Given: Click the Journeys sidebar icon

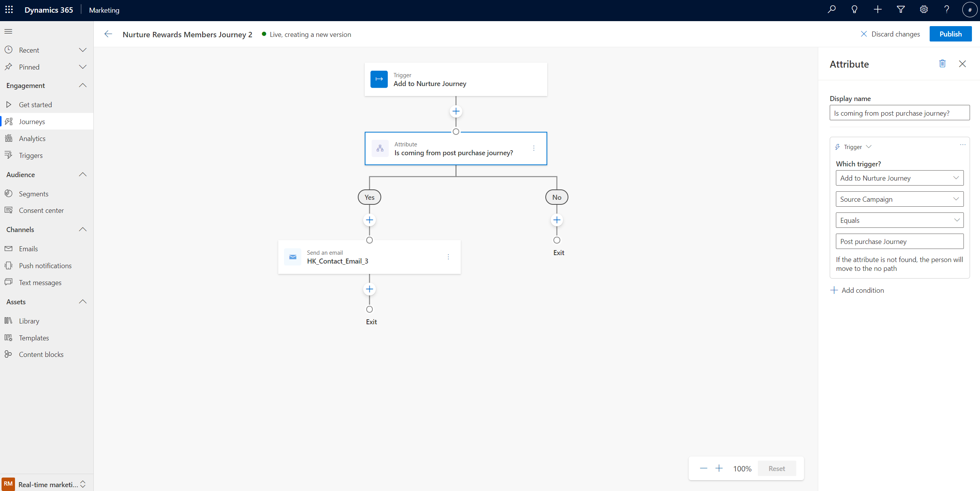Looking at the screenshot, I should [9, 121].
